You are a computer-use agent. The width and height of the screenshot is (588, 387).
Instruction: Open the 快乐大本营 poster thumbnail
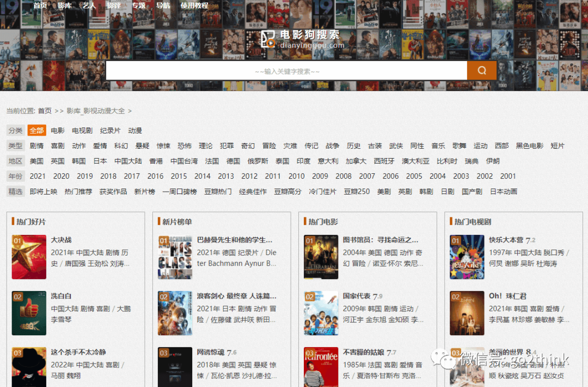(467, 257)
